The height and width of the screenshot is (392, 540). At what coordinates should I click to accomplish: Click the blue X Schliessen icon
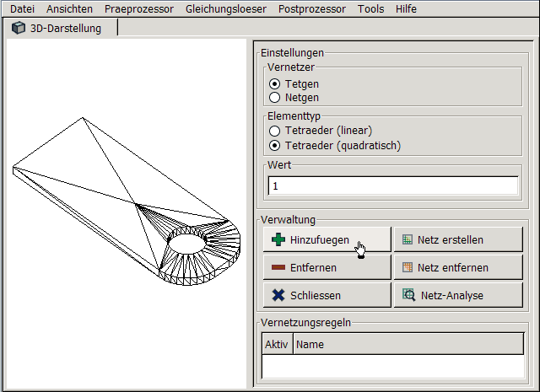(x=278, y=296)
